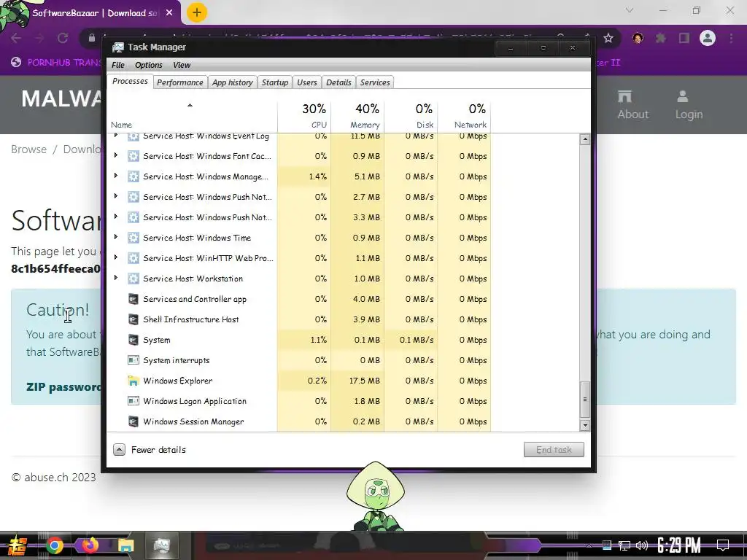Screen dimensions: 747x560
Task: Click the Shell Infrastructure Host icon
Action: [133, 319]
